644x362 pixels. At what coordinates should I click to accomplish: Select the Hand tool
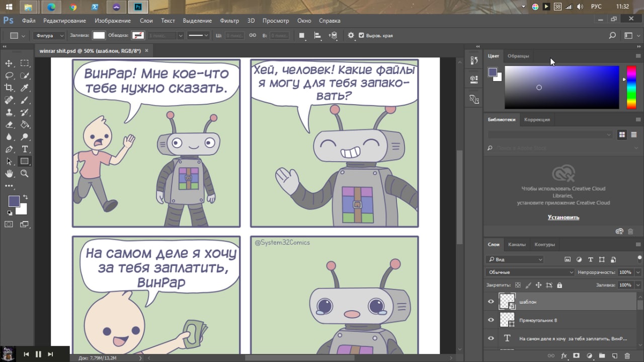click(9, 174)
